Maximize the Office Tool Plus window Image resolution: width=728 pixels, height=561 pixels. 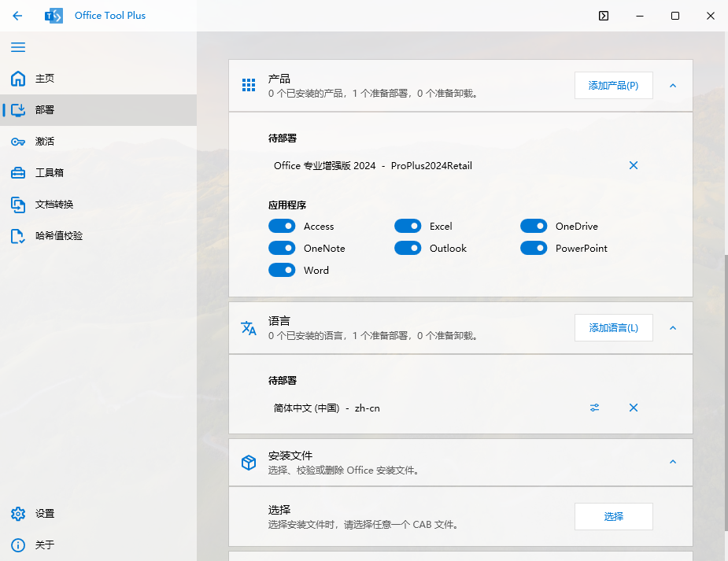tap(675, 16)
